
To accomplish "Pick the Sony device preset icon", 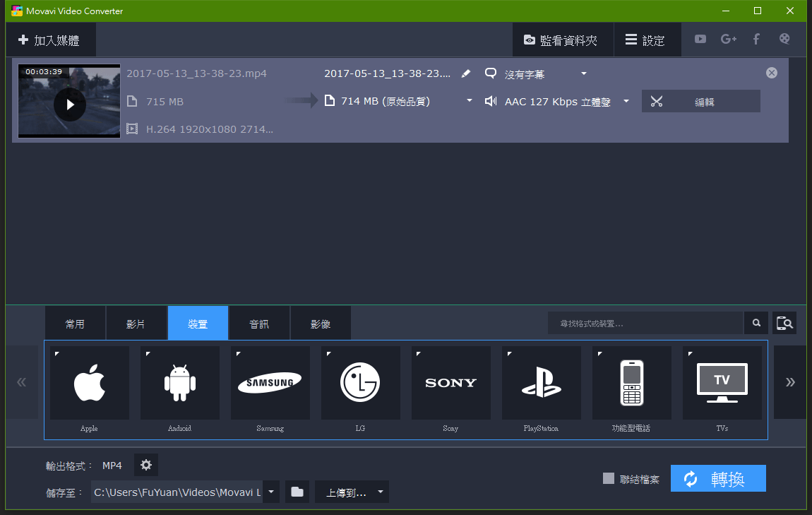I will (450, 382).
